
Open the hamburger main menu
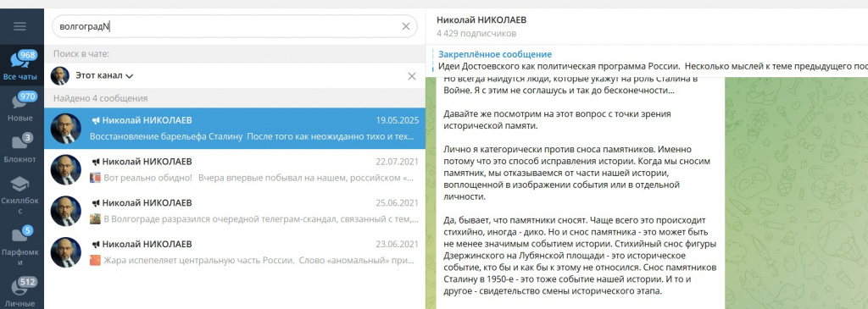(20, 26)
